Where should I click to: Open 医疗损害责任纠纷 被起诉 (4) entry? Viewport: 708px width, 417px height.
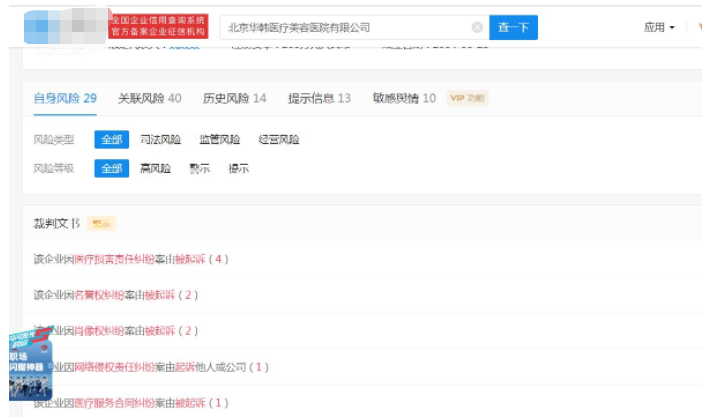pyautogui.click(x=131, y=259)
